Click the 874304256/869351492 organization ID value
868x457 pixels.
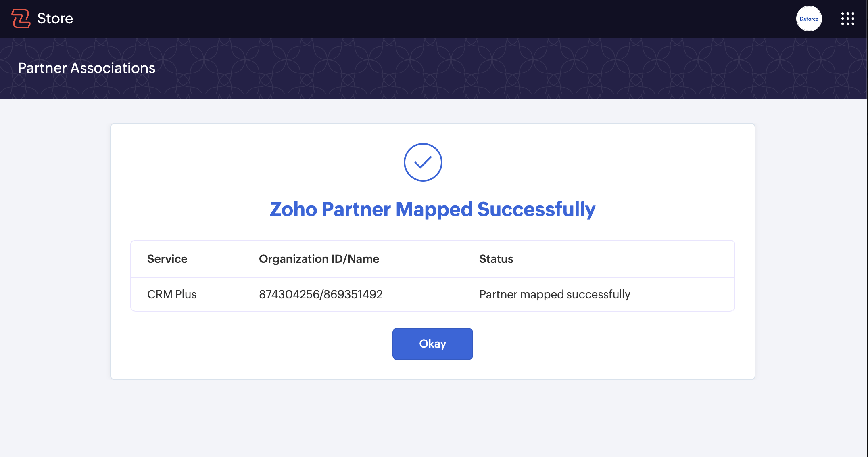[321, 294]
